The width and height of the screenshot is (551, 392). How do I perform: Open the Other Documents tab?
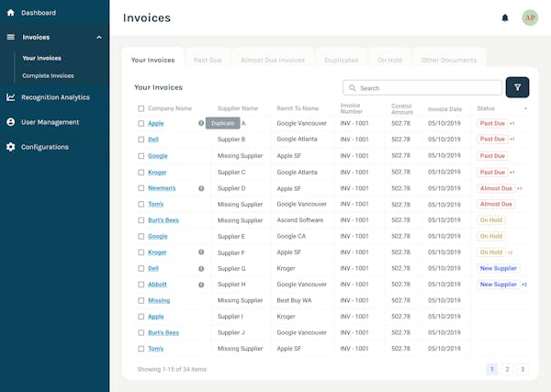tap(449, 60)
